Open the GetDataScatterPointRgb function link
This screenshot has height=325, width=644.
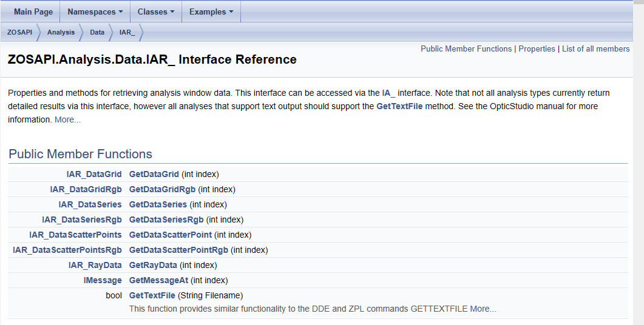coord(178,250)
